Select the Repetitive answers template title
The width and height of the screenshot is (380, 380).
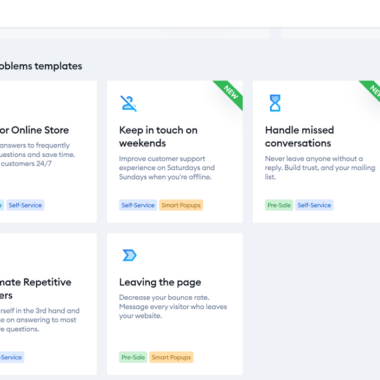click(36, 289)
